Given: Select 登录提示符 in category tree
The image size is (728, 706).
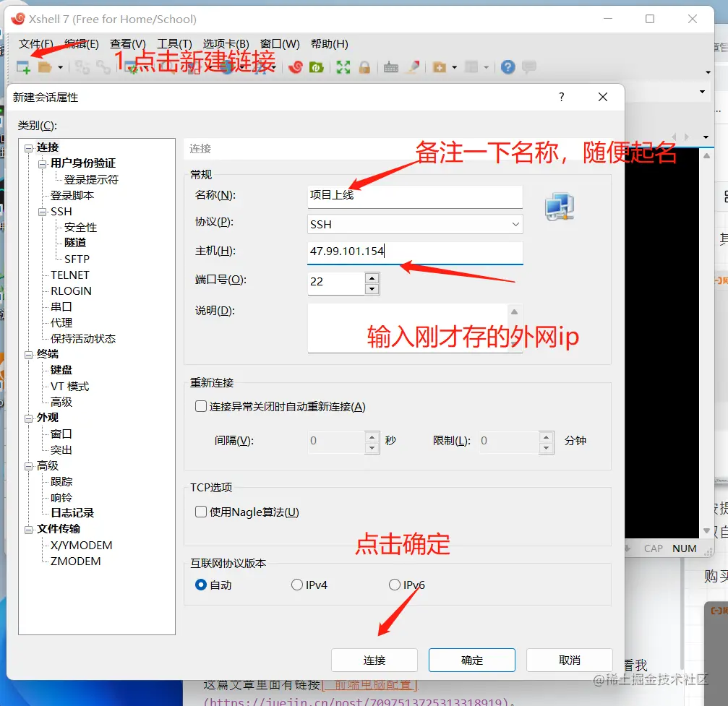Looking at the screenshot, I should click(x=92, y=180).
